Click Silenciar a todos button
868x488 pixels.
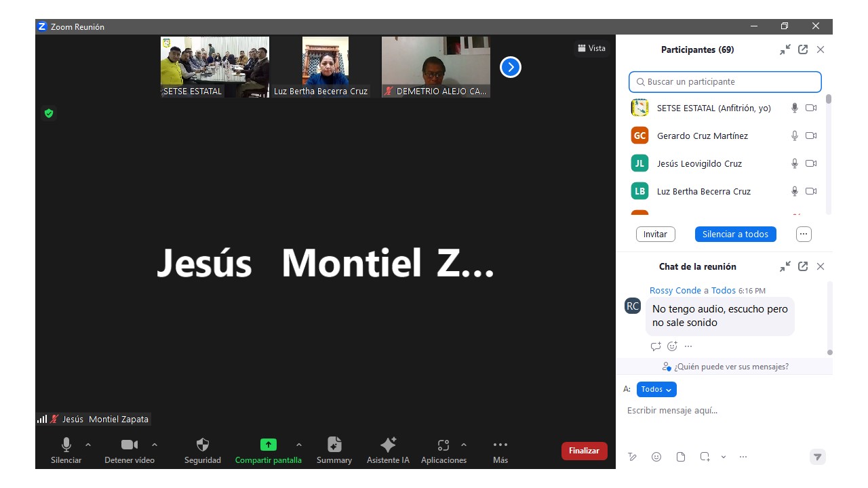(735, 234)
